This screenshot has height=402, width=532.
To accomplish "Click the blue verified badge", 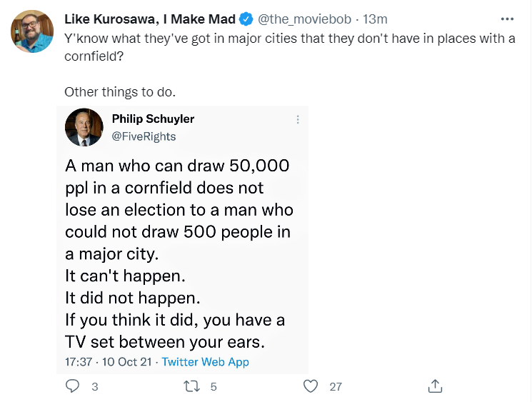I will pos(246,19).
